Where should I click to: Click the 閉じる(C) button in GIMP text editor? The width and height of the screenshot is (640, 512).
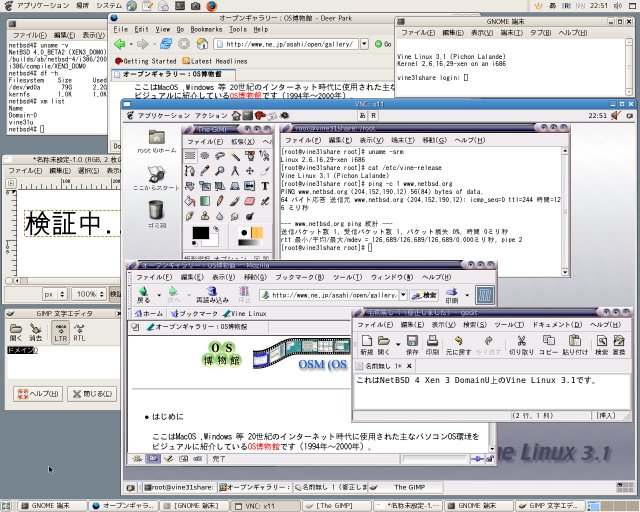pos(92,394)
